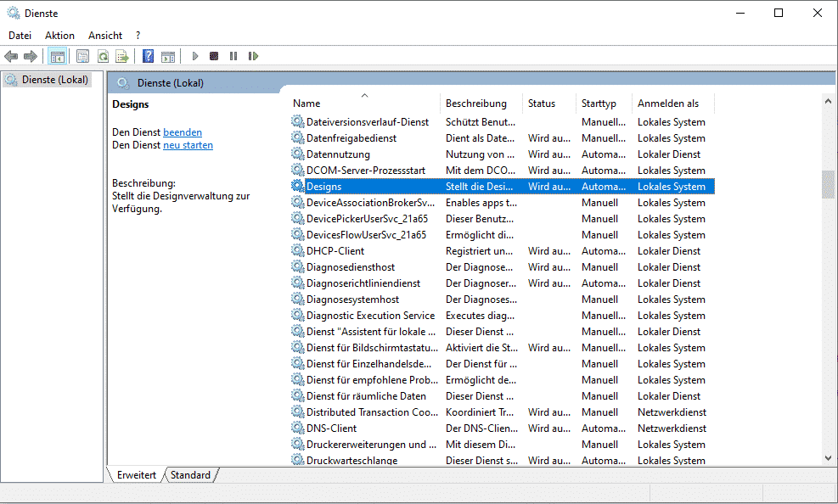Click the Stop service icon

click(214, 56)
